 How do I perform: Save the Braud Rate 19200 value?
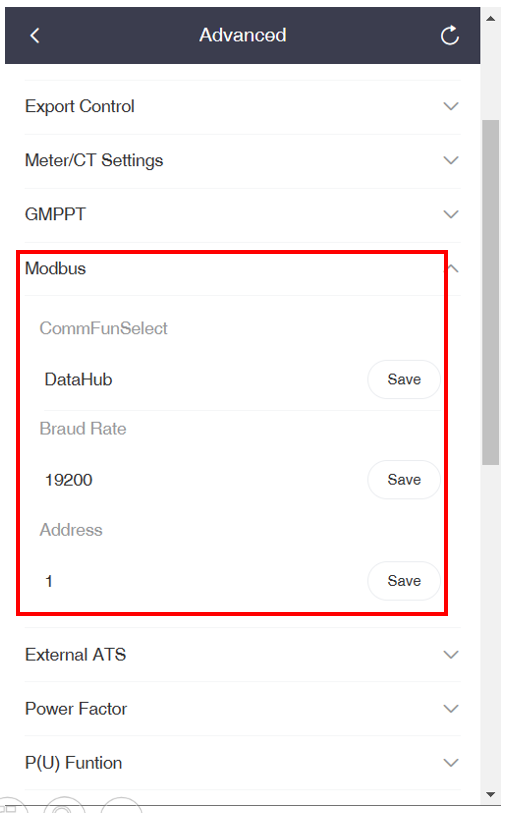click(x=404, y=480)
